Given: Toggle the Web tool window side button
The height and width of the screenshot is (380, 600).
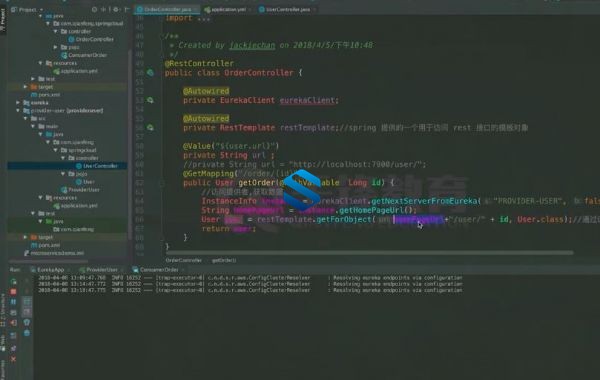Looking at the screenshot, I should 3,342.
